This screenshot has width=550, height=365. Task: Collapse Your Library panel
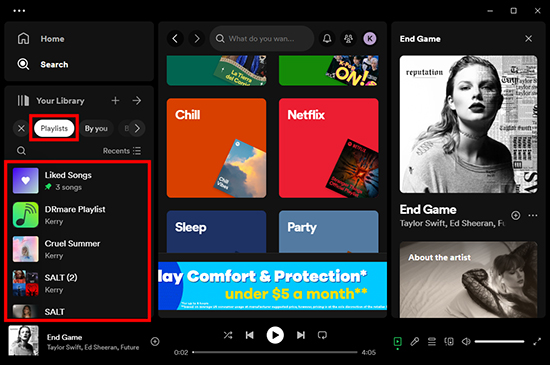tap(51, 101)
